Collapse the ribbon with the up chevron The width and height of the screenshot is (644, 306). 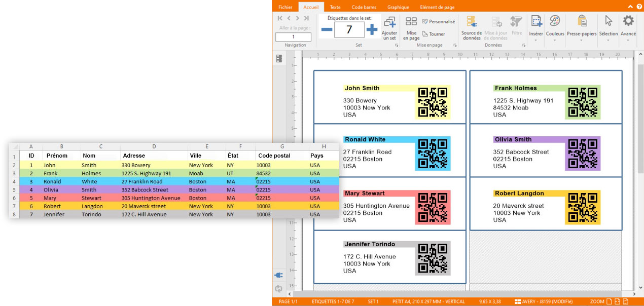[x=630, y=7]
